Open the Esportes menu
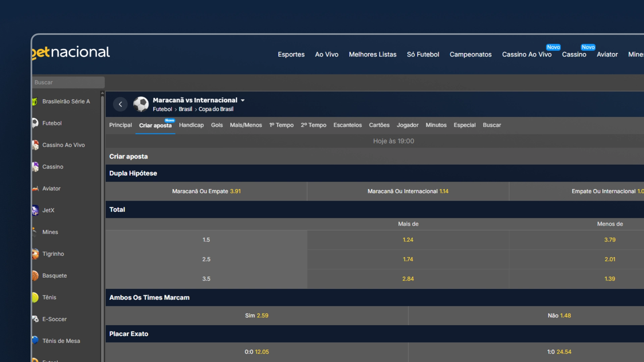The width and height of the screenshot is (644, 362). [291, 54]
